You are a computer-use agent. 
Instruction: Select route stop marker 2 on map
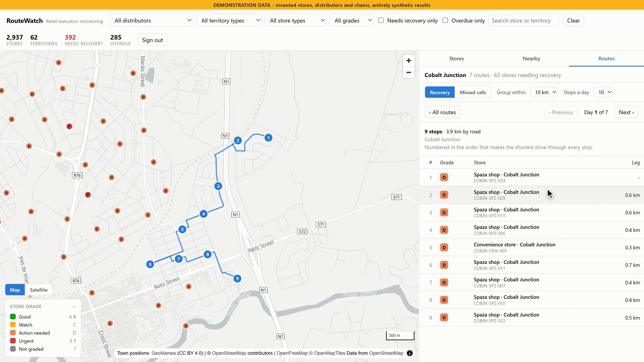(x=238, y=140)
